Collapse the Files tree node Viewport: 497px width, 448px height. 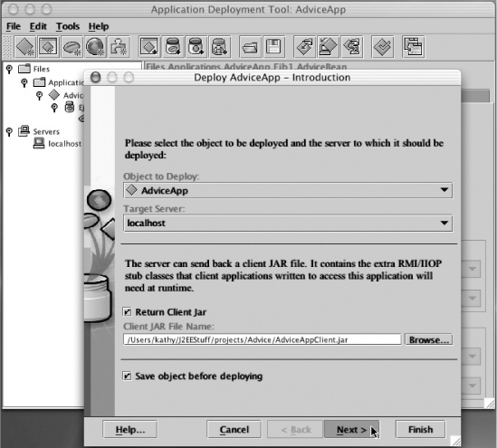pyautogui.click(x=10, y=69)
